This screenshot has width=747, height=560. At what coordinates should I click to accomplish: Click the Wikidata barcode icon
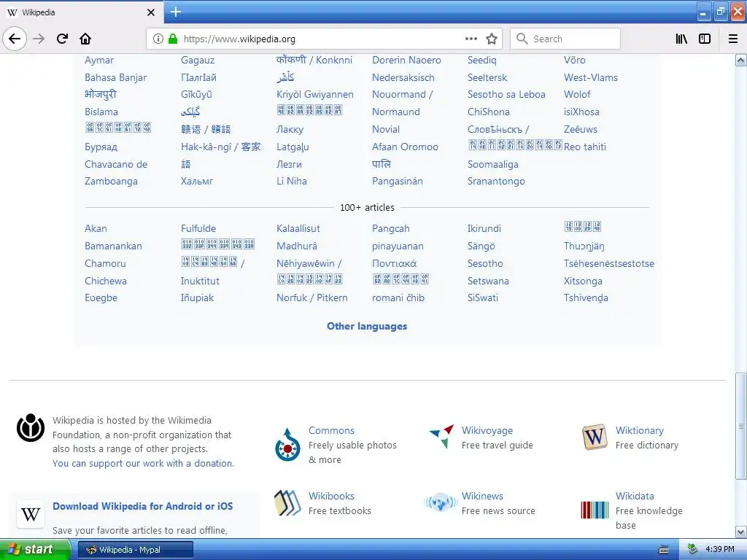point(595,510)
